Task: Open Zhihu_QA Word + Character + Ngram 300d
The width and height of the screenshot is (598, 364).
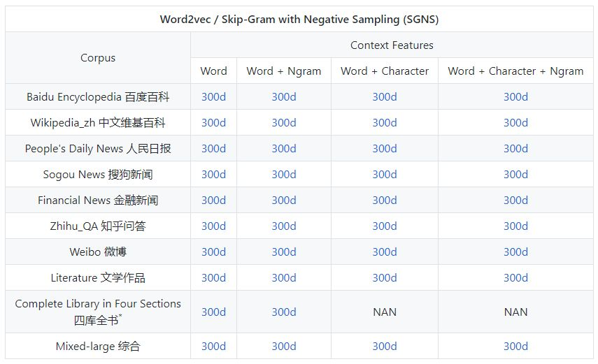Action: pos(515,226)
